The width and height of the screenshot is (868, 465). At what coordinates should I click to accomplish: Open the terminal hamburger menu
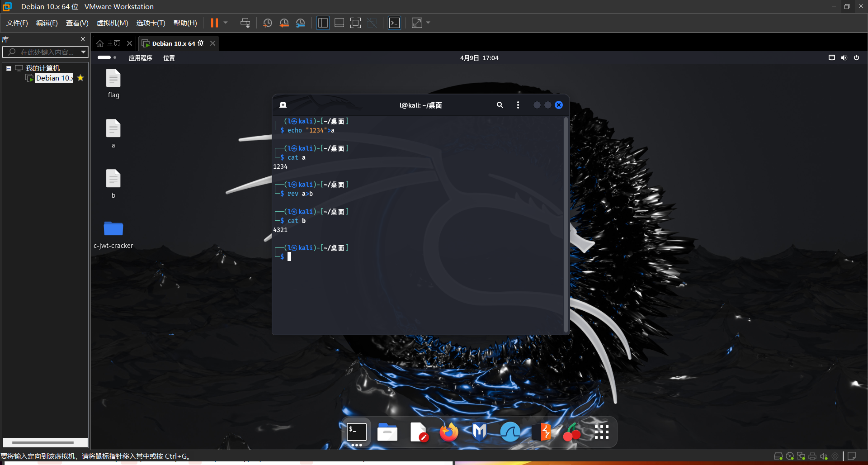(518, 104)
